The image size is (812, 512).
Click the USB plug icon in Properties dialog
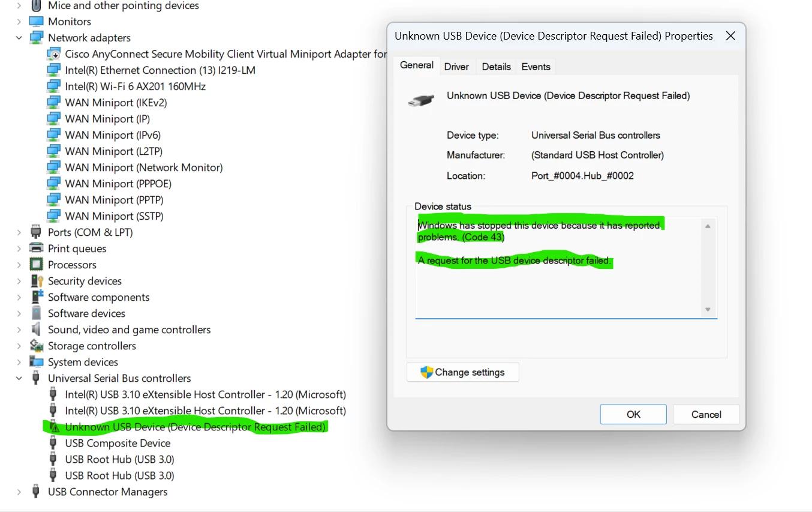point(422,101)
